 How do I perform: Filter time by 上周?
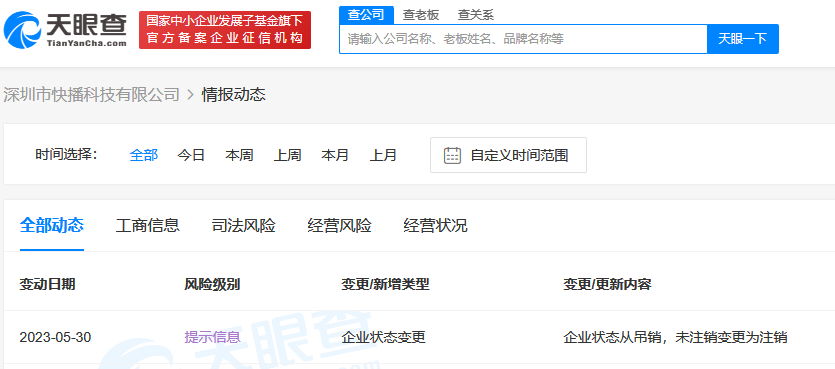(x=288, y=155)
